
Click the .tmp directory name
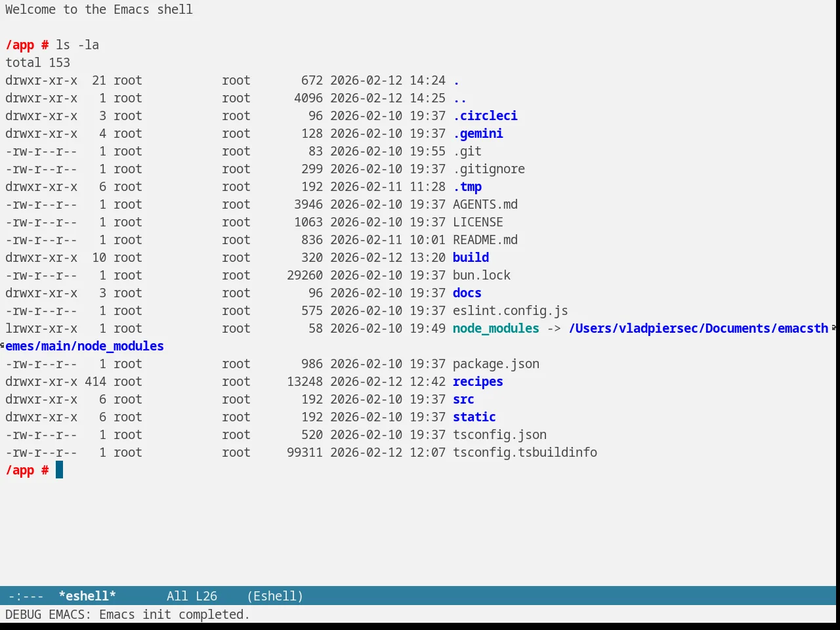coord(467,187)
